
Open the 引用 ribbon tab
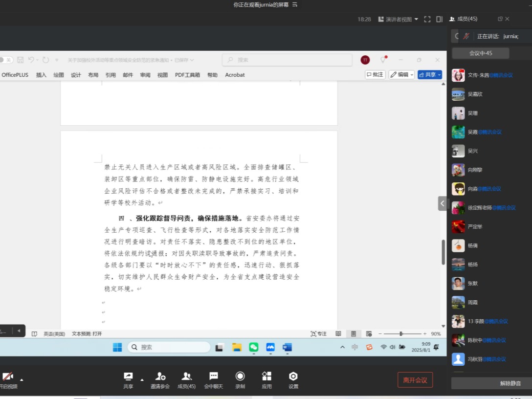(x=111, y=75)
